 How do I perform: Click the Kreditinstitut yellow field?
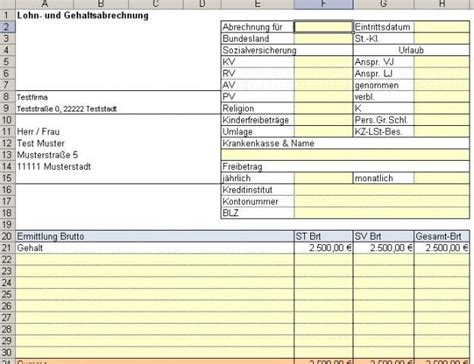pos(382,190)
